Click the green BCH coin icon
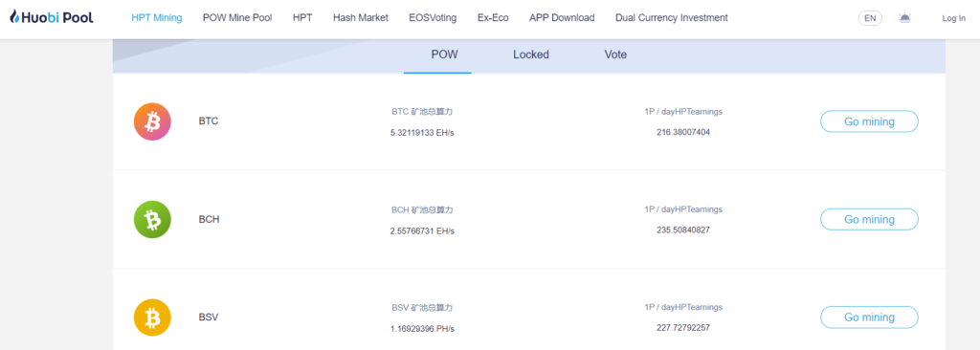 point(152,219)
